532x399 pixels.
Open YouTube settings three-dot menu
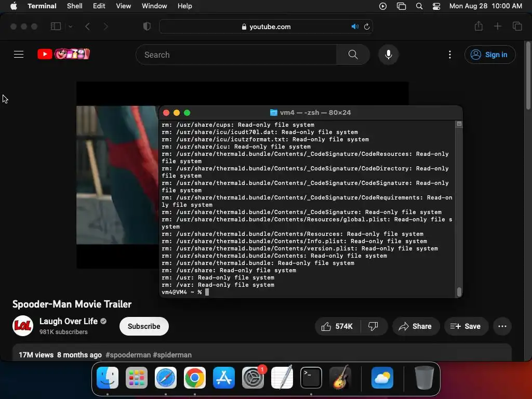click(x=450, y=55)
